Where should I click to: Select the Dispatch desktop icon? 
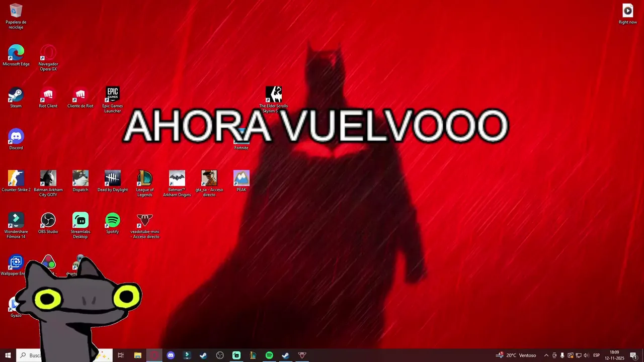(x=80, y=181)
